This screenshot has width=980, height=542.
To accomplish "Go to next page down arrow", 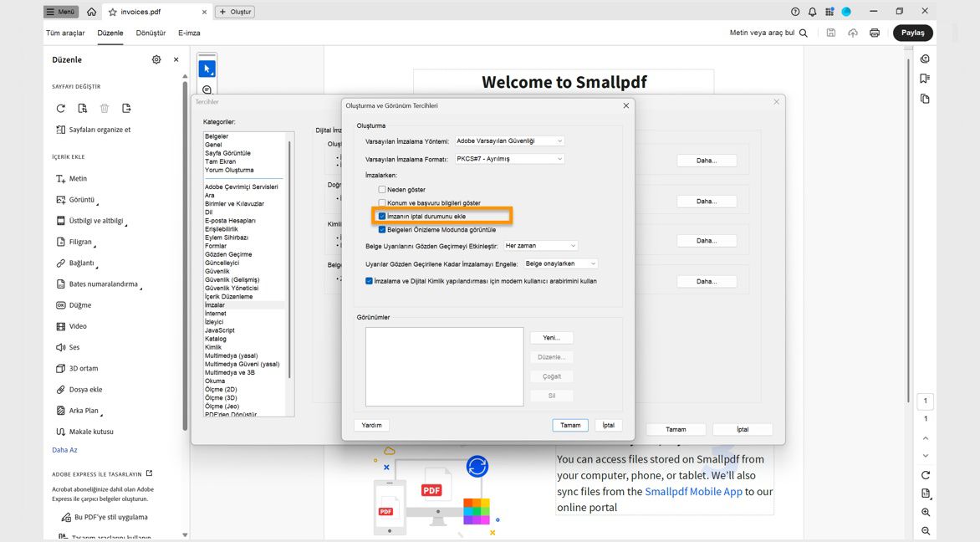I will [x=926, y=456].
